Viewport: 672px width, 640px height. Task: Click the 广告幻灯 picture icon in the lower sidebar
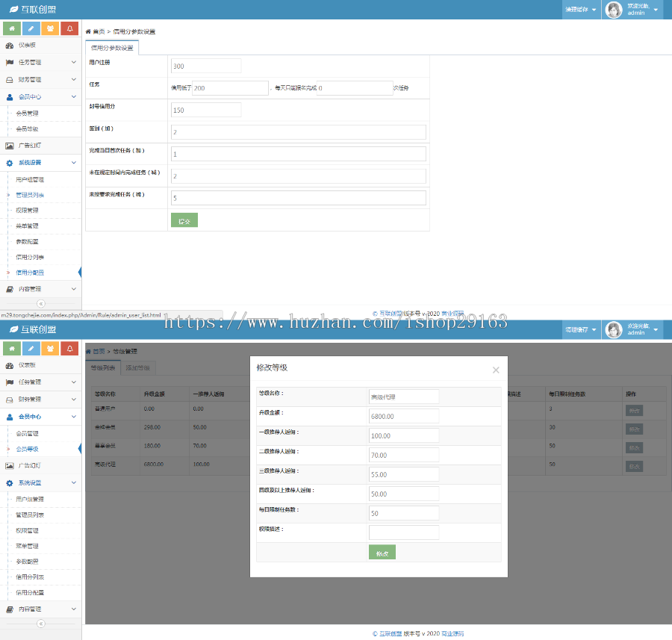coord(10,465)
